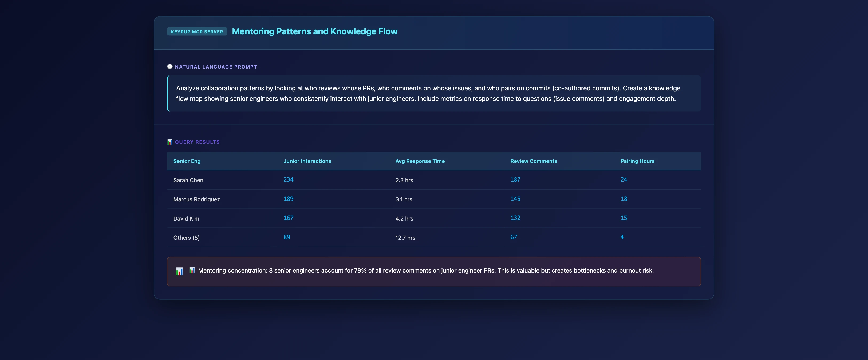The width and height of the screenshot is (868, 360).
Task: Click Sarah Chen's 234 junior interactions value
Action: tap(288, 179)
